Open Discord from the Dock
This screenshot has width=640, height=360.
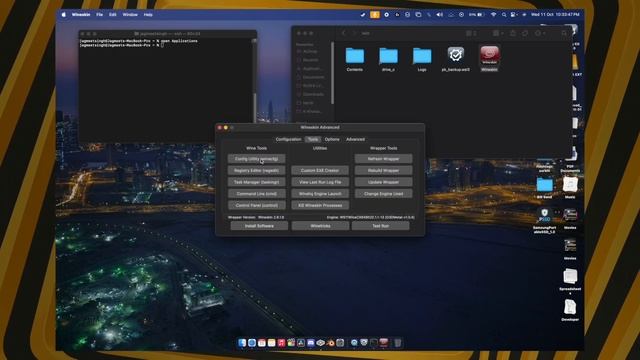311,343
